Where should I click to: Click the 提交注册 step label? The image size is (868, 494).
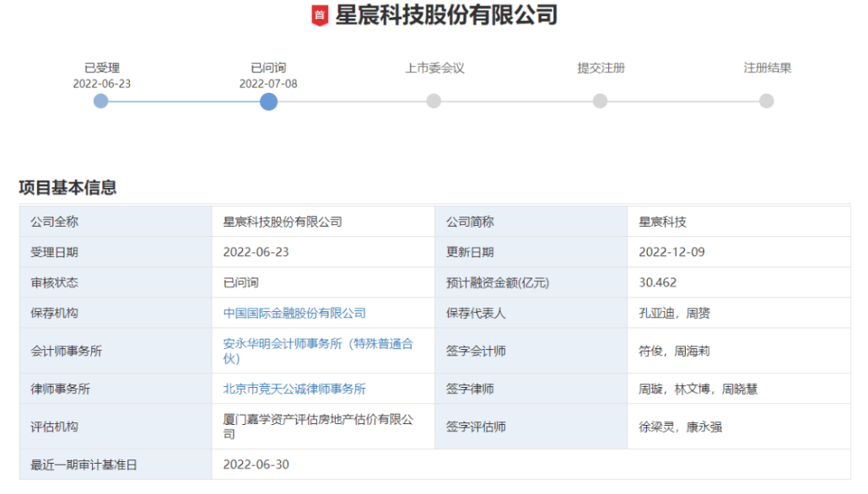[601, 68]
